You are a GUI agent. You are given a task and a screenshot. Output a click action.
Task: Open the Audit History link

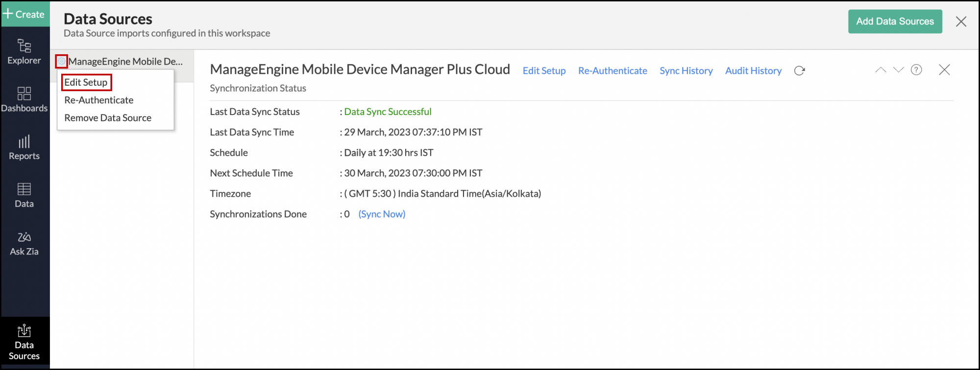[x=753, y=71]
